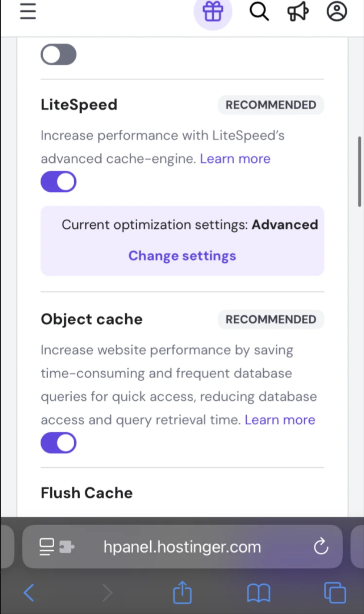Turn off the Object cache toggle

pyautogui.click(x=59, y=443)
